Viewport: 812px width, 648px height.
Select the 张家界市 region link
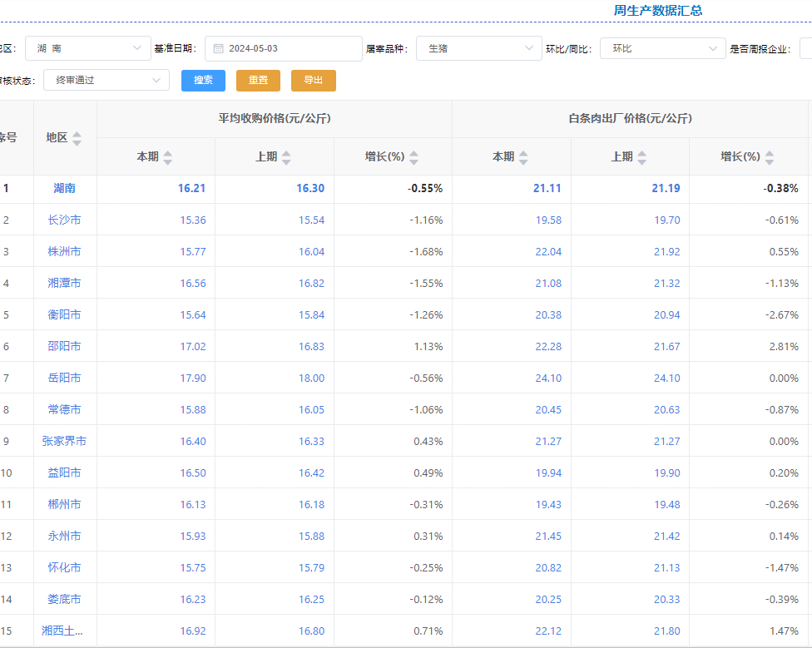coord(64,442)
